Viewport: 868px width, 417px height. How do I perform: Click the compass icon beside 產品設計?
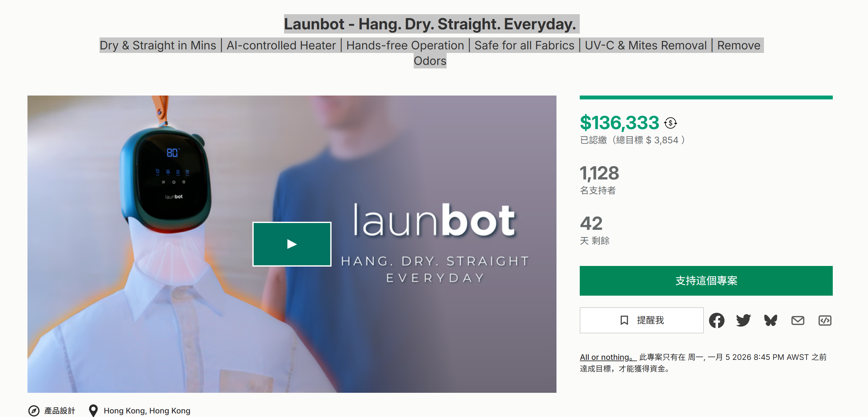[x=34, y=411]
